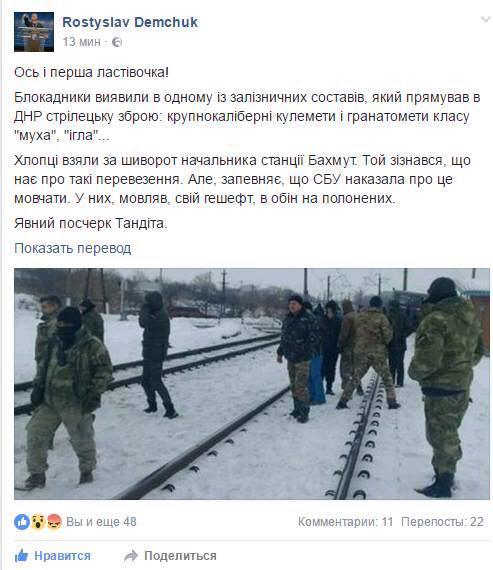Expand the post options chevron
Screen dimensions: 493x570
(485, 19)
